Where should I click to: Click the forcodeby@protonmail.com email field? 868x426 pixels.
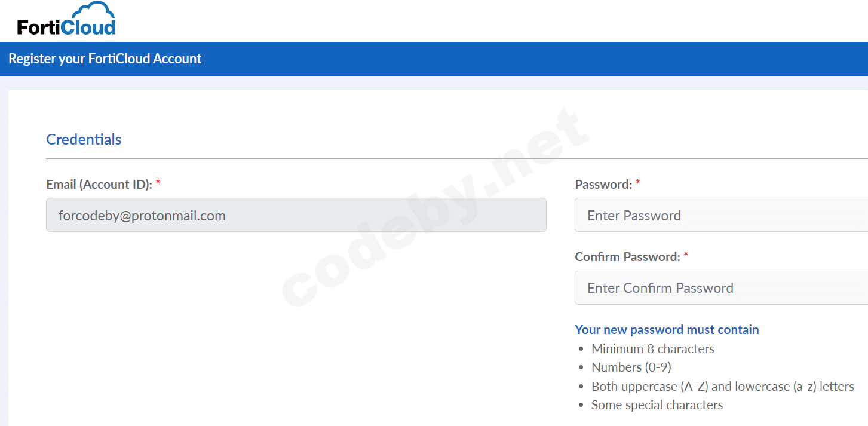tap(296, 215)
